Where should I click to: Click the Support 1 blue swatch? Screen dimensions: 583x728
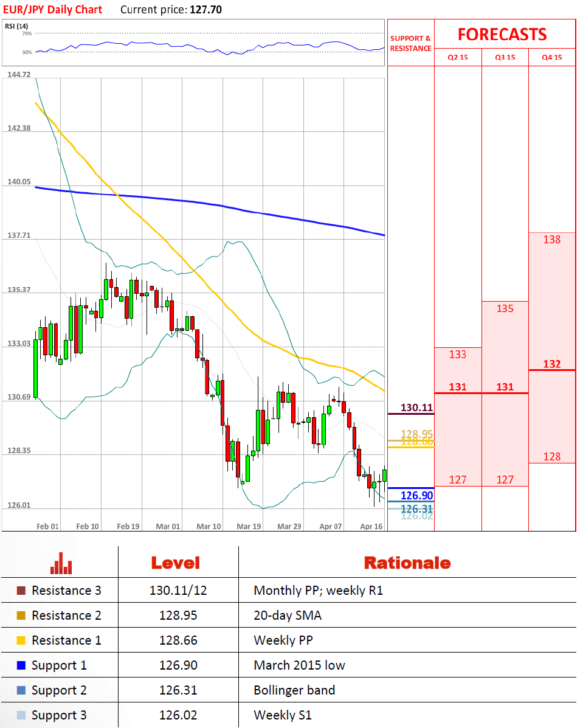[21, 665]
